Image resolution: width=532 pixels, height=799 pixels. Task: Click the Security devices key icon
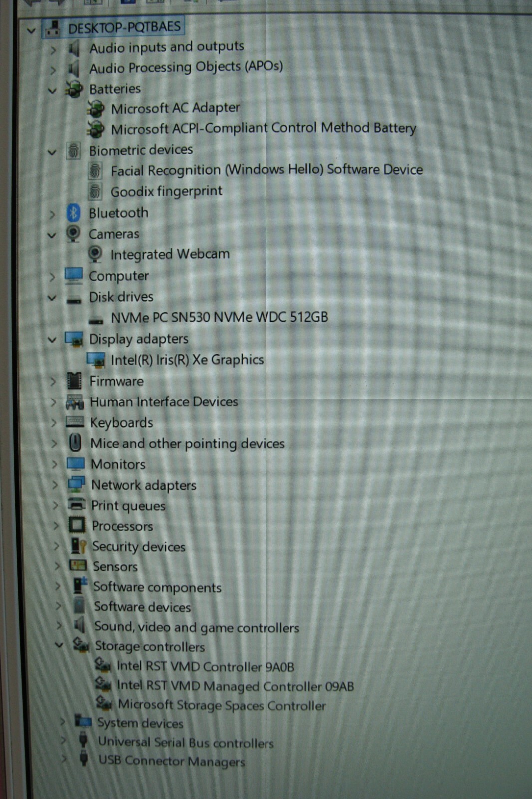78,546
